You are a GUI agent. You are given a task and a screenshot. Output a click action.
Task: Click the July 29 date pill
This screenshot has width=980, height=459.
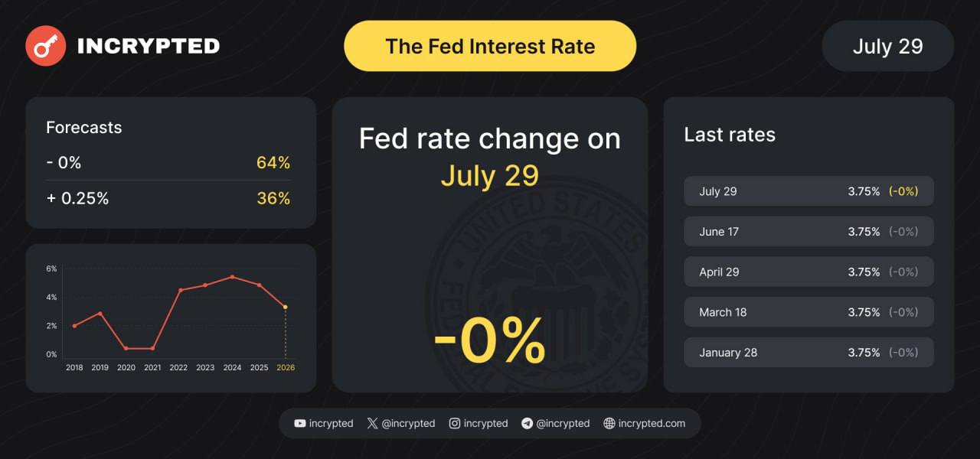(888, 46)
